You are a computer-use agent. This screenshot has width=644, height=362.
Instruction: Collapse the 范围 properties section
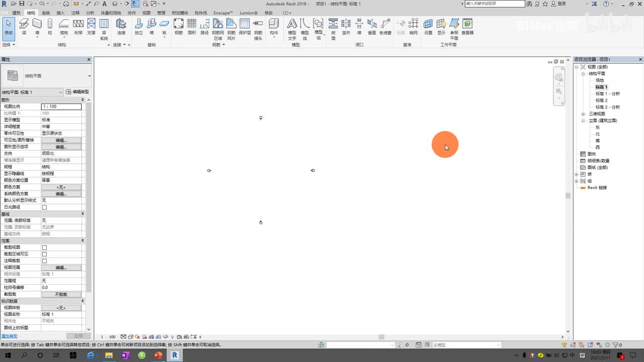click(x=83, y=241)
